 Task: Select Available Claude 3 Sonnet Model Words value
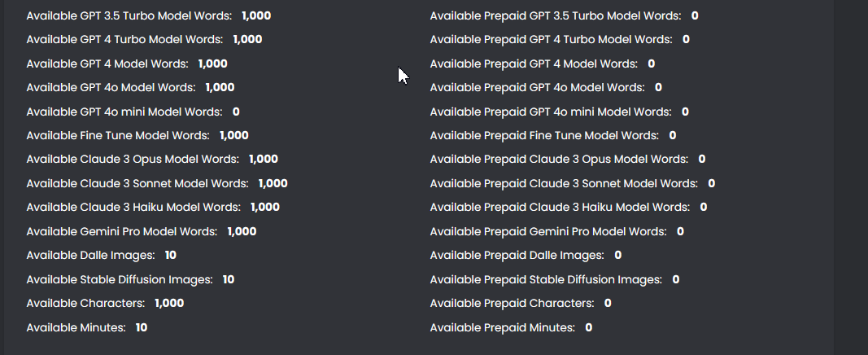273,183
